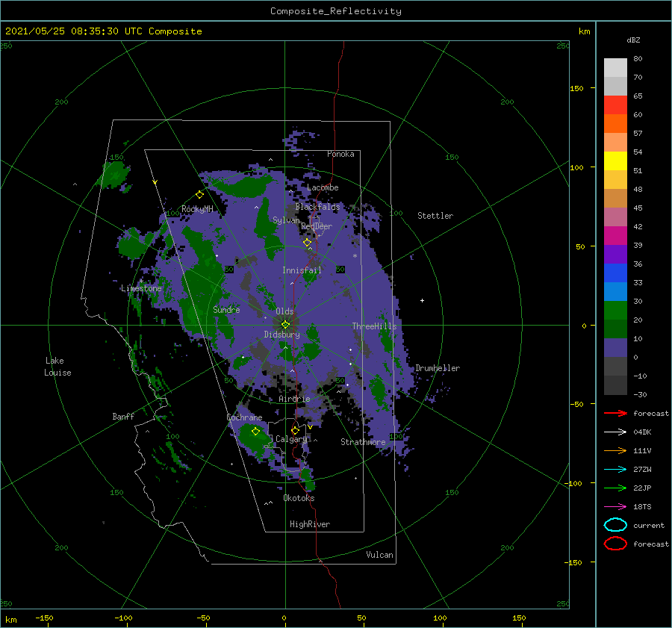Click the Banff label
The width and height of the screenshot is (672, 628).
pos(123,416)
